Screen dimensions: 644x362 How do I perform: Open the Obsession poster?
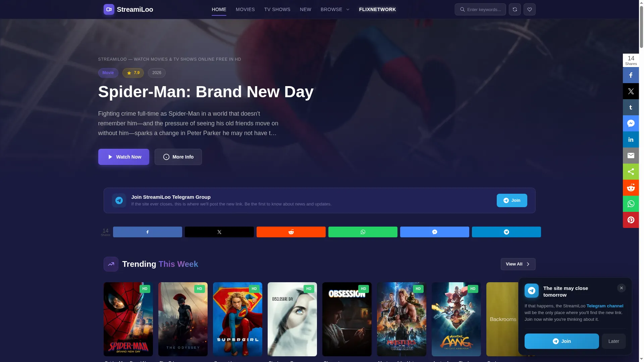(x=347, y=319)
